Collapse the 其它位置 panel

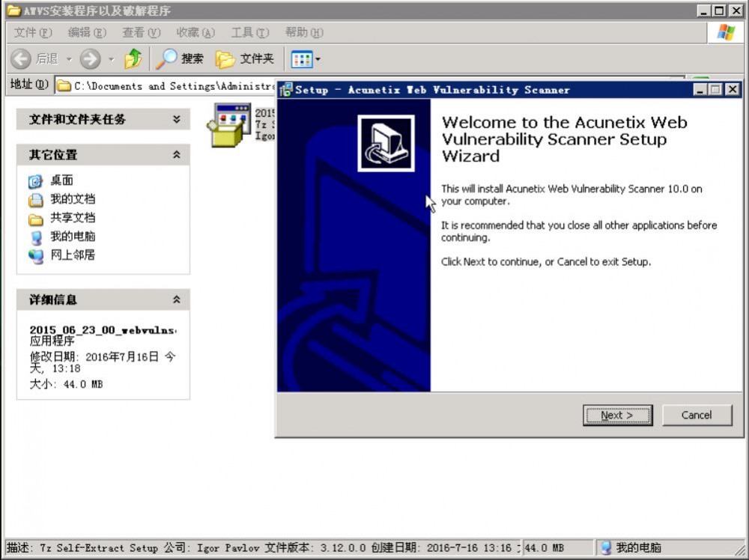[x=176, y=155]
